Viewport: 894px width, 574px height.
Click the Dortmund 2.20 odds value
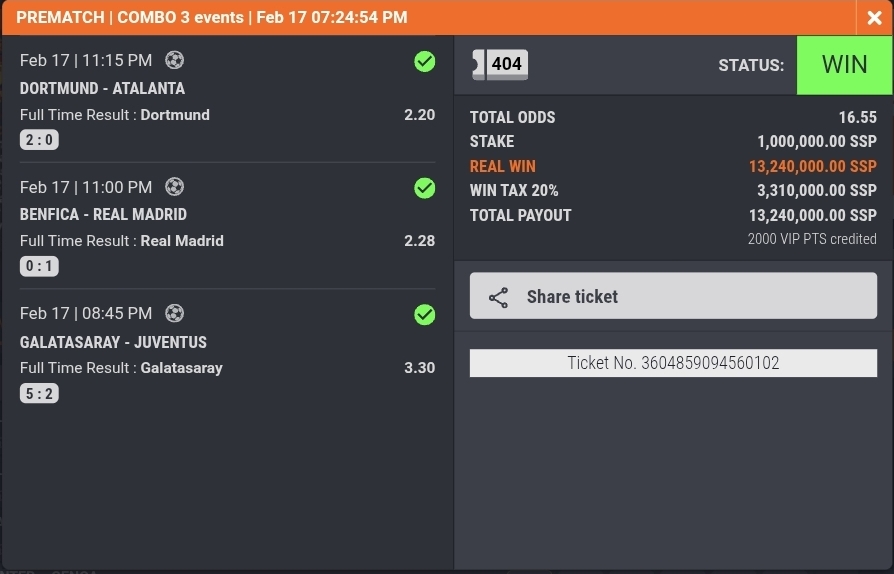[419, 115]
